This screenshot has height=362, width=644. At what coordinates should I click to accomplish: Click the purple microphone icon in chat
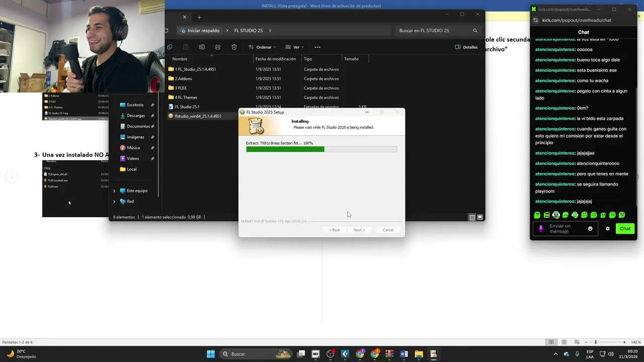click(541, 228)
